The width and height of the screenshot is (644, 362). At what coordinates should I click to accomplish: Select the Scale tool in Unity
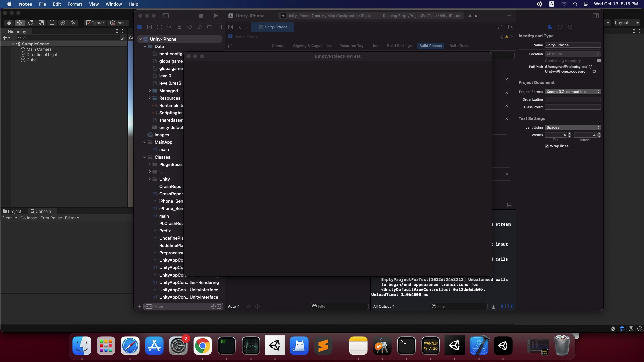[41, 23]
